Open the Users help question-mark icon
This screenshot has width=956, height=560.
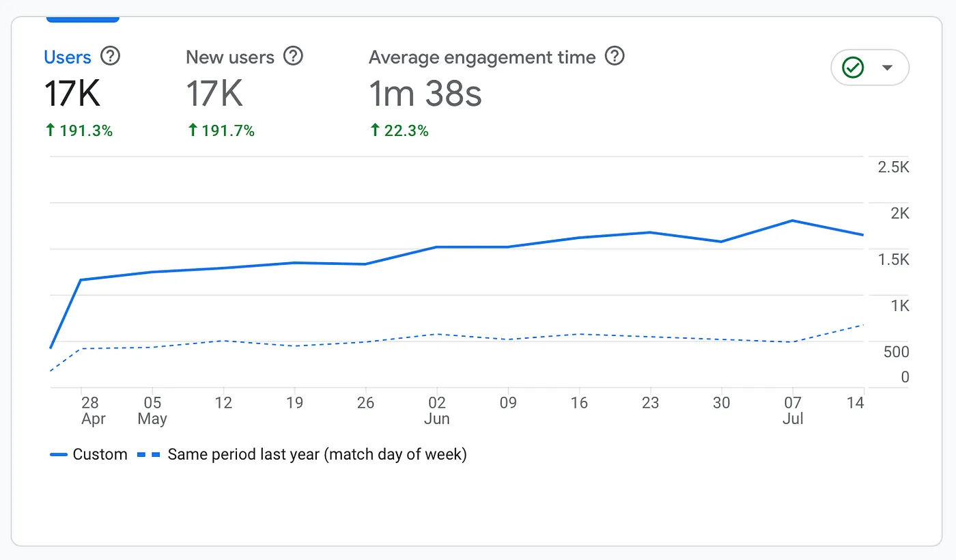[110, 56]
